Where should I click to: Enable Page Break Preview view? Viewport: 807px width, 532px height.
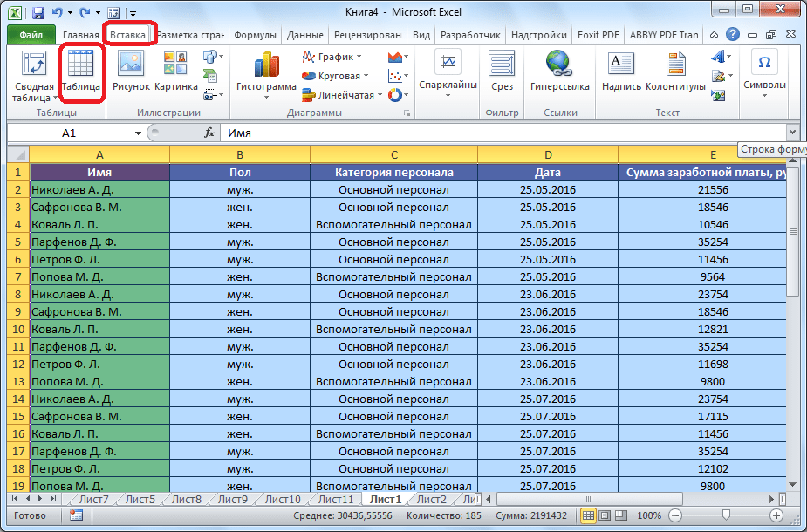[622, 516]
